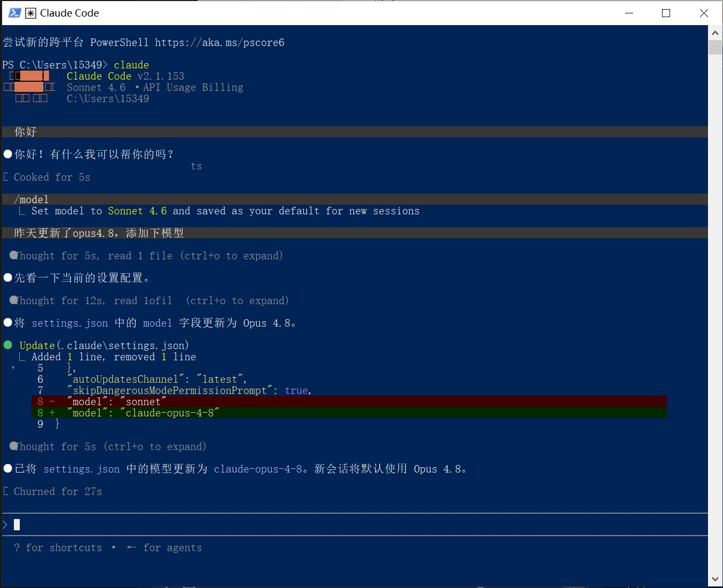The height and width of the screenshot is (588, 723).
Task: Click the white bullet before 先看一下当前的设置配置
Action: [x=8, y=277]
